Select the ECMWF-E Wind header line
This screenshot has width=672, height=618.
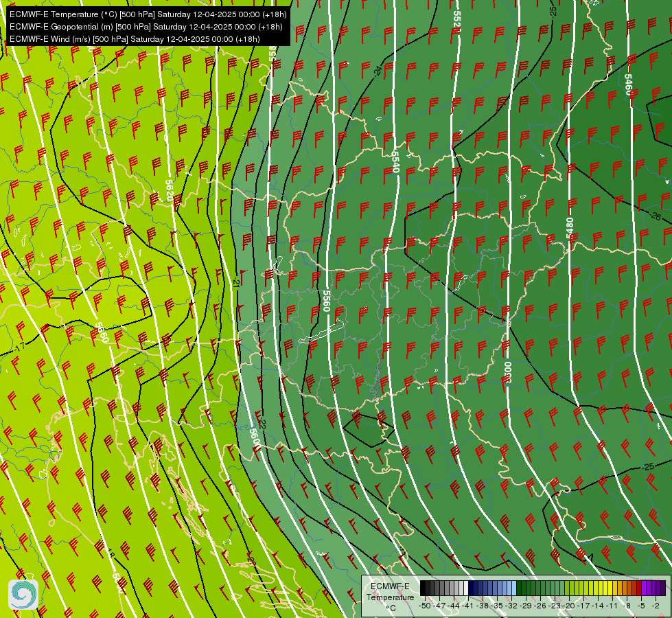point(135,39)
